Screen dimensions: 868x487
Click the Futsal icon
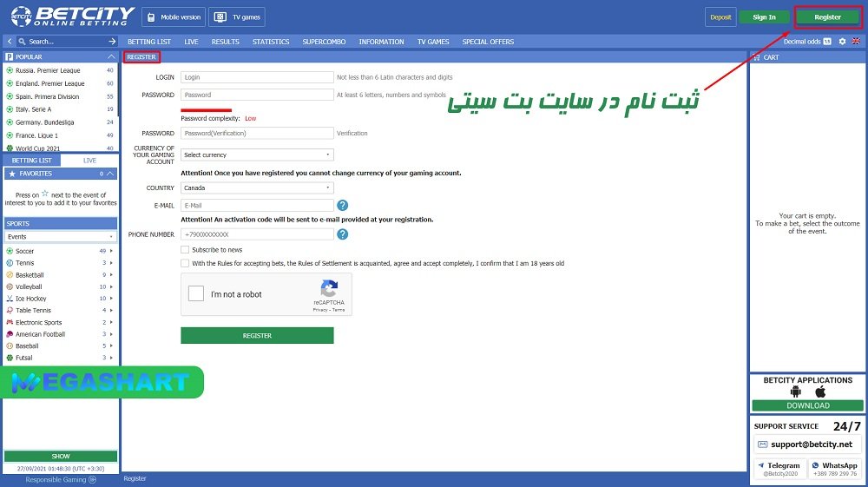(10, 358)
